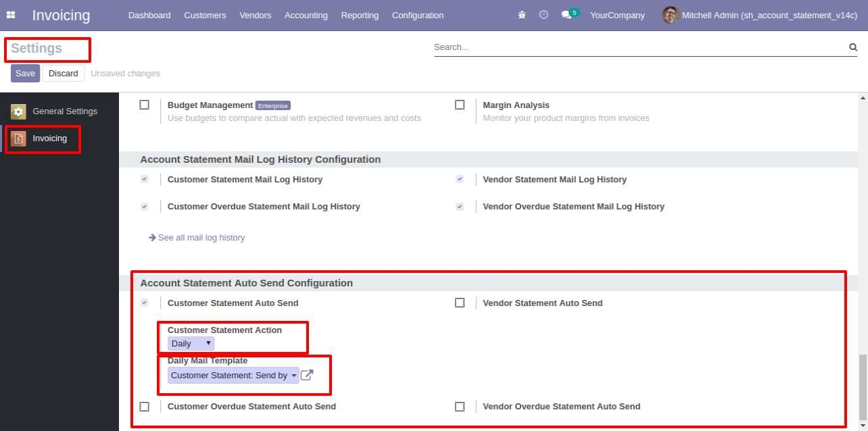This screenshot has height=431, width=868.
Task: Click the Invoicing sidebar icon
Action: point(18,138)
